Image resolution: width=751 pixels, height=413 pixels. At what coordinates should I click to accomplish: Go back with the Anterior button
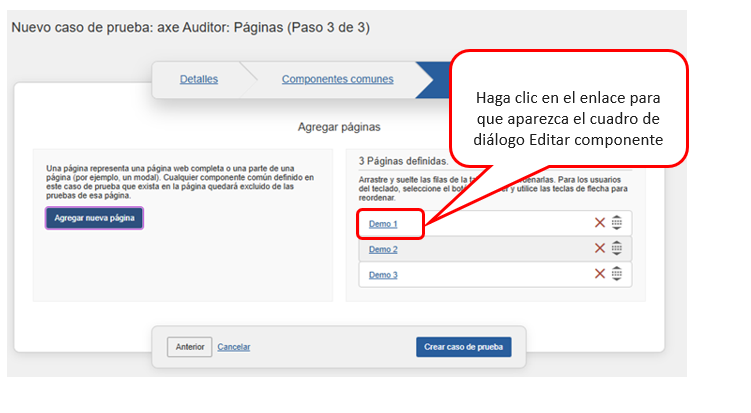point(190,347)
